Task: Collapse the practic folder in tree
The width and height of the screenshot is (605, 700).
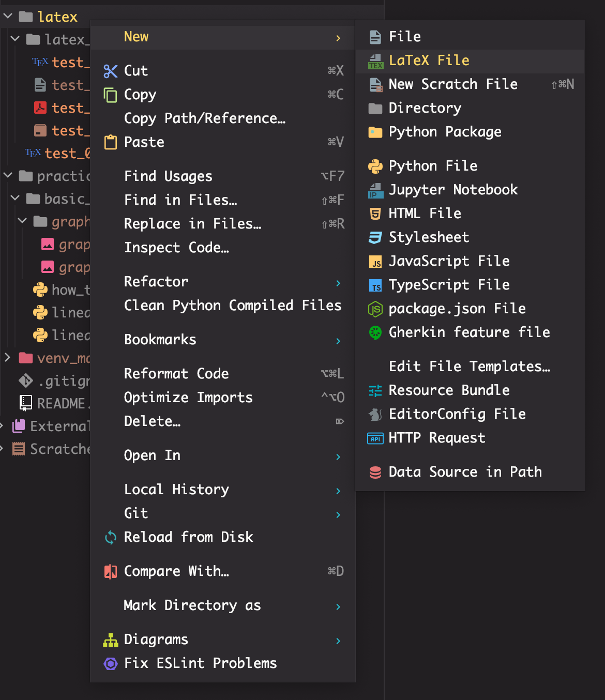Action: [8, 176]
